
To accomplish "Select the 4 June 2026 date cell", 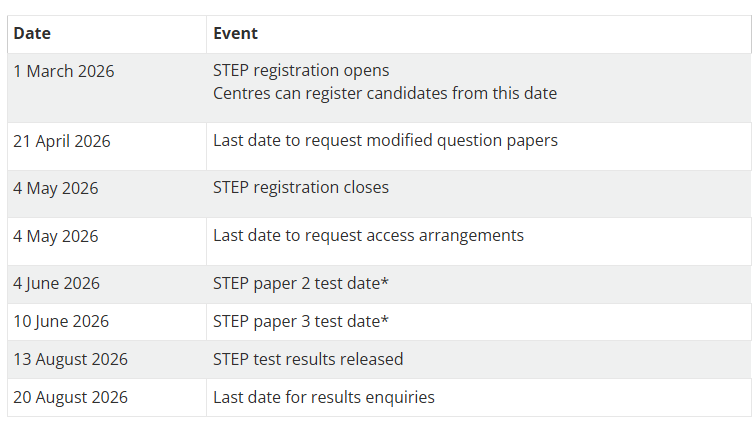I will 57,283.
